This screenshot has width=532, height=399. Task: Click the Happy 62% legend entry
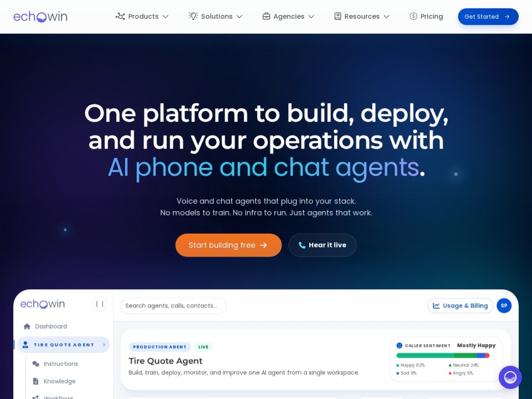(411, 365)
